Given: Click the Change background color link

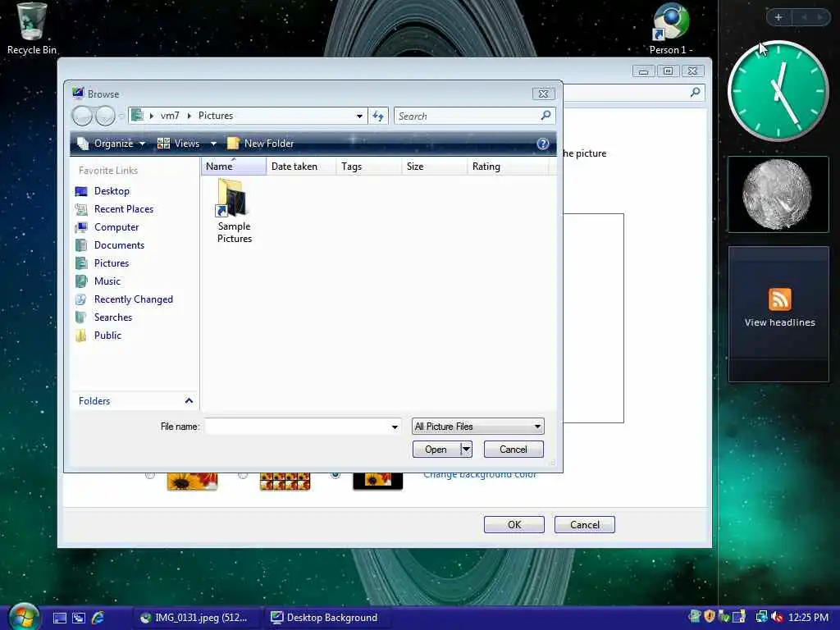Looking at the screenshot, I should [480, 475].
